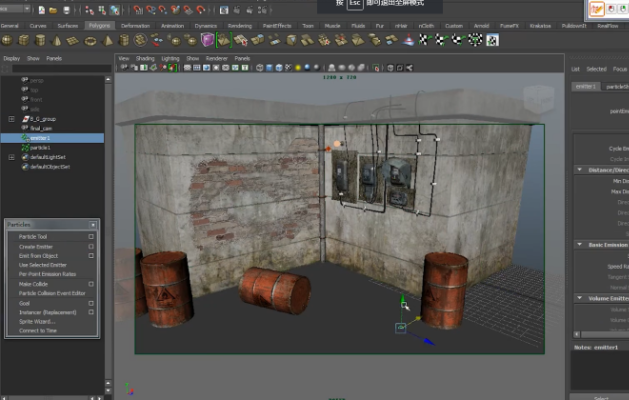The image size is (629, 400).
Task: Open the viewport Shading menu
Action: point(145,59)
